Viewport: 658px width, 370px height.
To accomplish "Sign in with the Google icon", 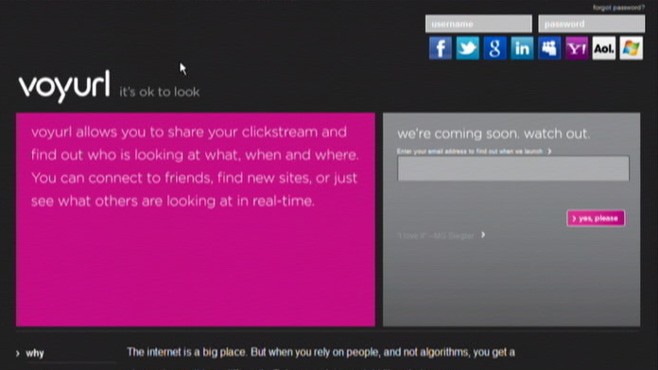I will tap(495, 48).
